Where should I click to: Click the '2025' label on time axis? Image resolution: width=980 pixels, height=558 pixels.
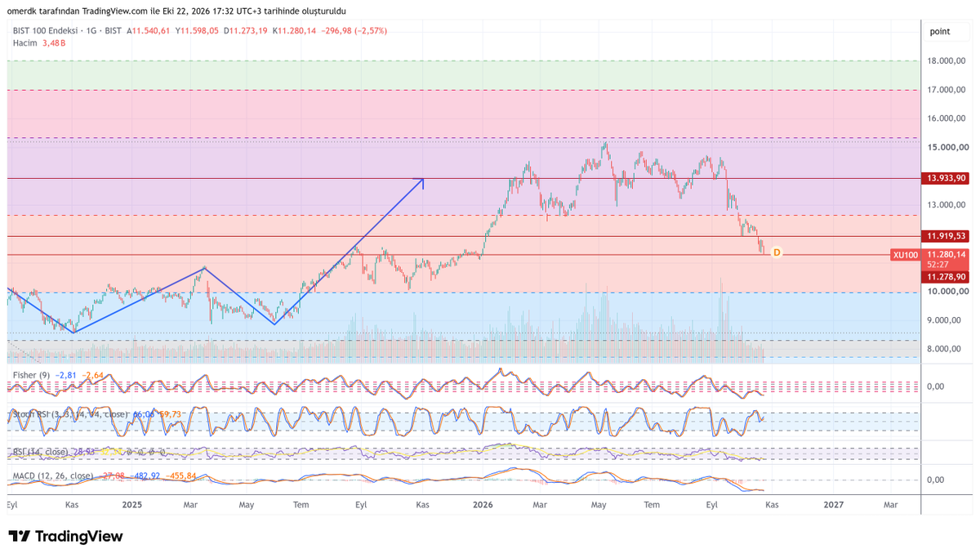click(132, 505)
